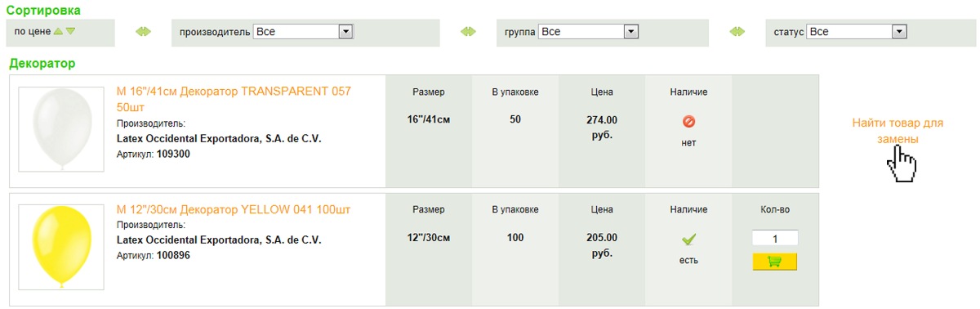Click article number 109300
980x309 pixels.
[x=173, y=154]
